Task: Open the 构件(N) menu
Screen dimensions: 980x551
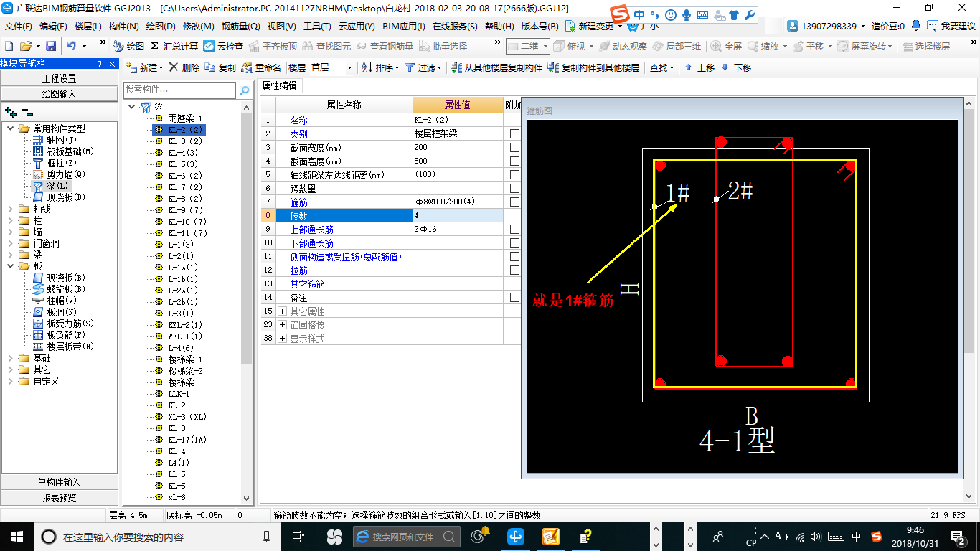Action: 123,27
